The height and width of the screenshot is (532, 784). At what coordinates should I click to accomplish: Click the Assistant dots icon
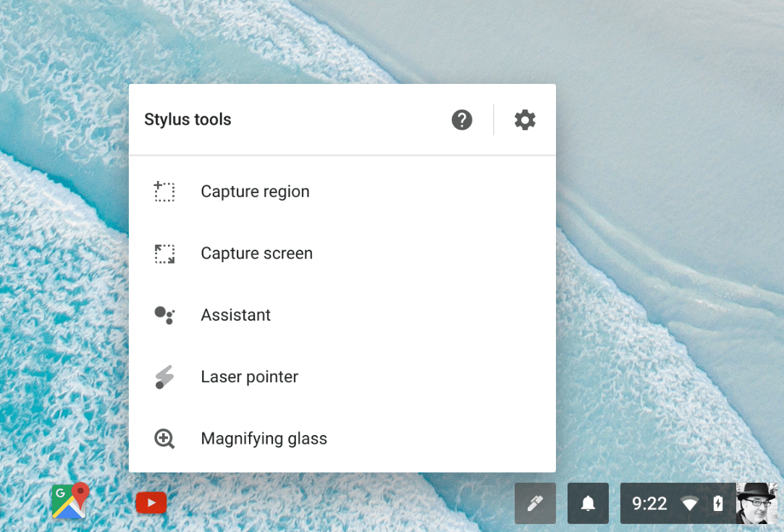[164, 315]
